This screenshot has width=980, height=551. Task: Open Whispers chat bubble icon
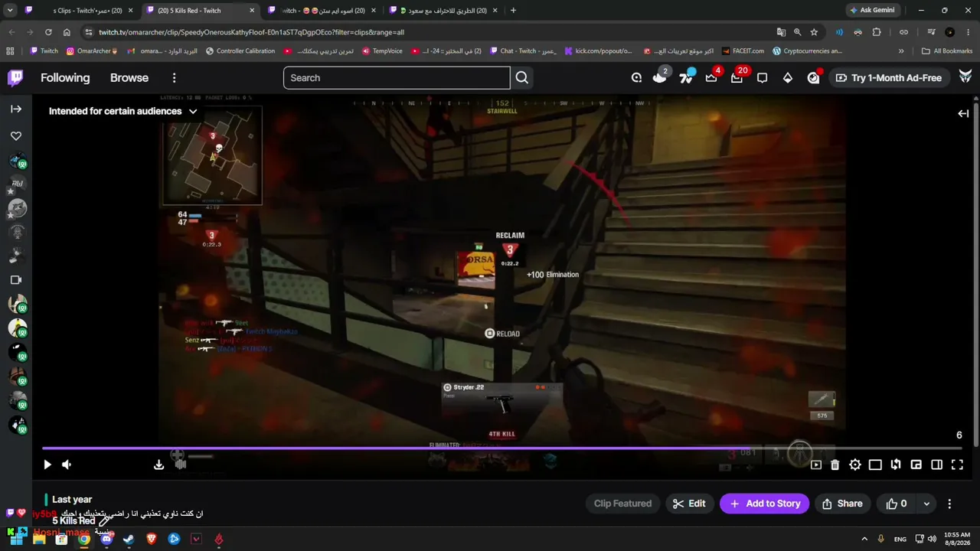coord(762,78)
